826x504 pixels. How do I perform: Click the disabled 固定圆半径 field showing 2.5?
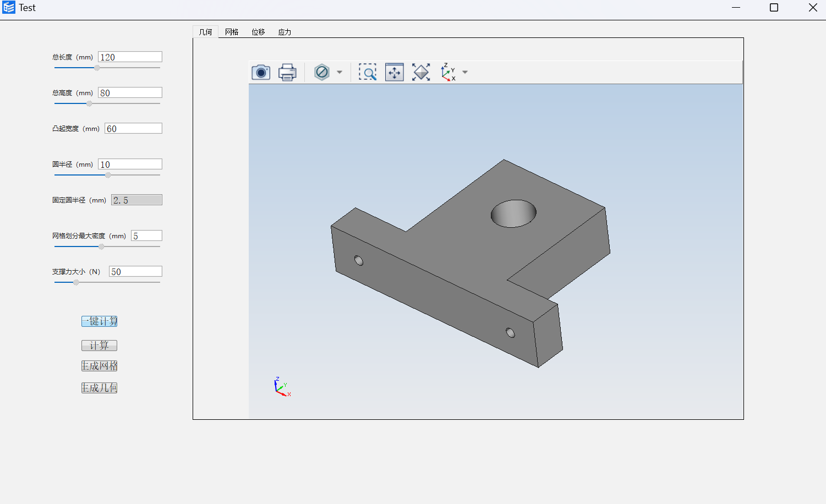(136, 200)
